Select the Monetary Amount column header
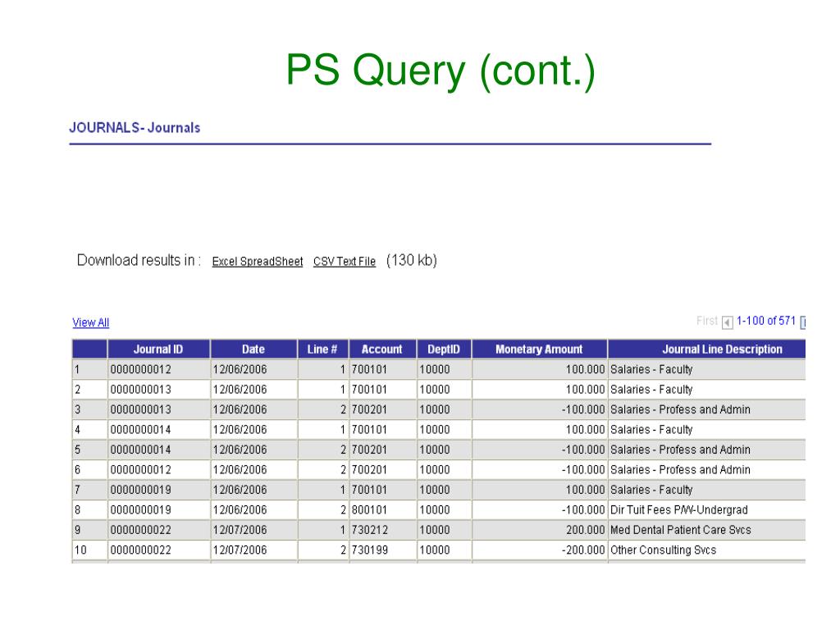The image size is (840, 630). [x=539, y=349]
